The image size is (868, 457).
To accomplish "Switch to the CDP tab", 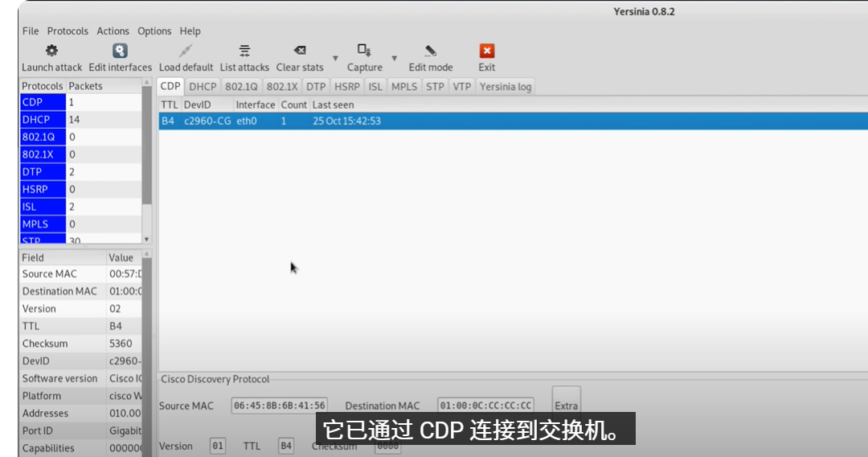I will click(170, 86).
